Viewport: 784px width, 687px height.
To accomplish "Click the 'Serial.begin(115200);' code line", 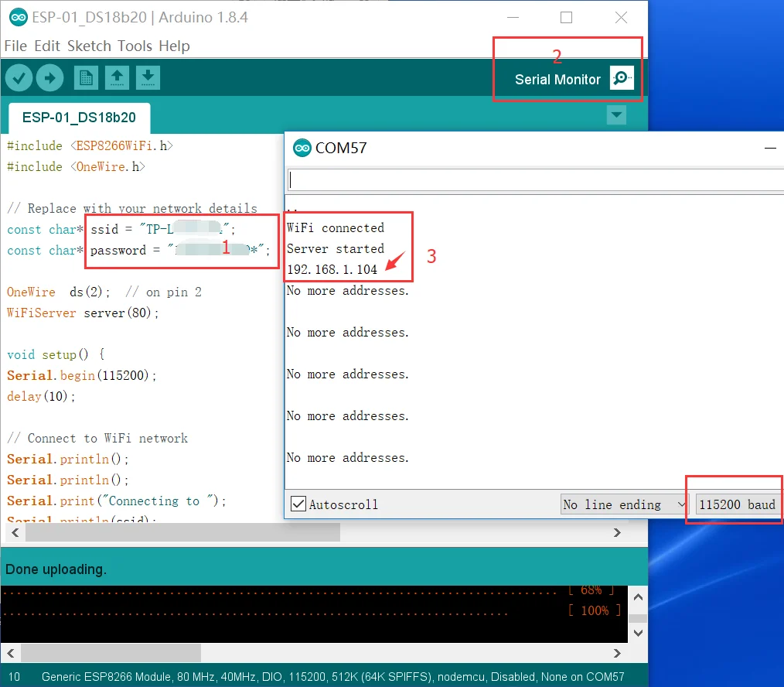I will tap(81, 375).
